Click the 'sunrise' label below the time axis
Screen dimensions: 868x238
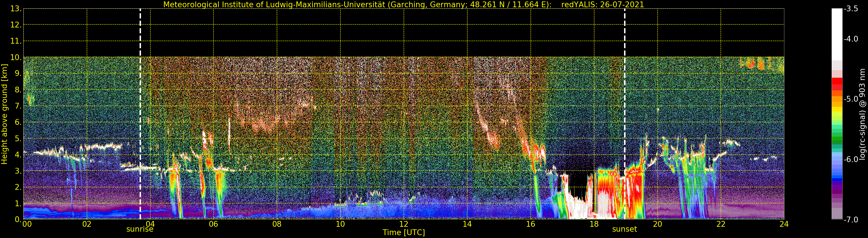point(140,229)
